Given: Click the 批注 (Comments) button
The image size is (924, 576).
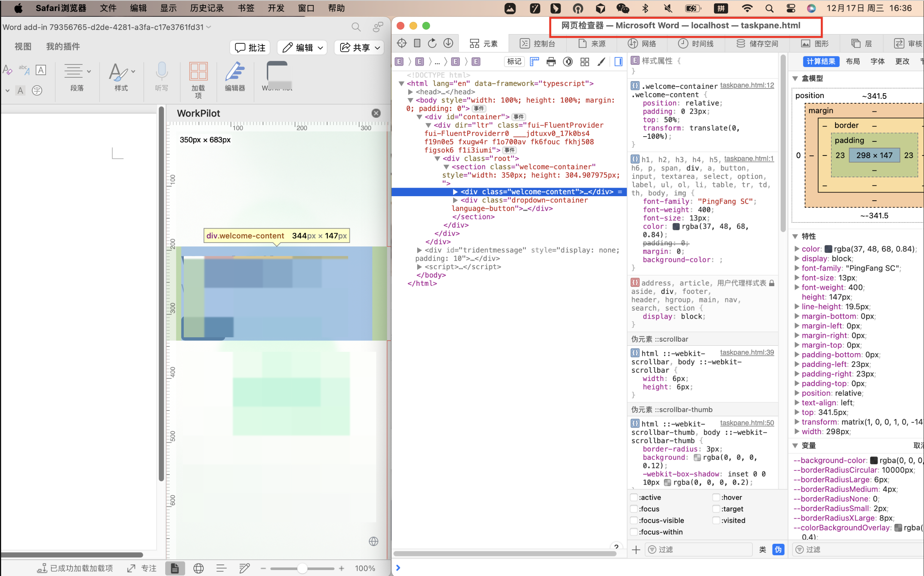Looking at the screenshot, I should [250, 47].
